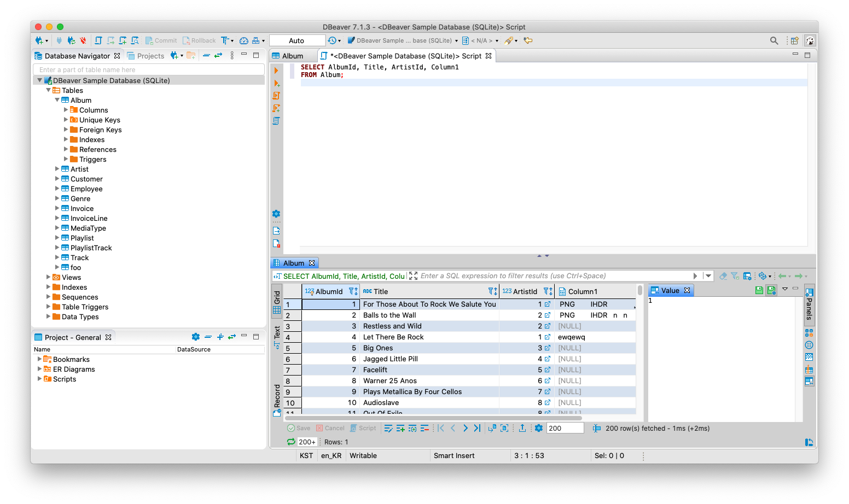Collapse the Album table node

(57, 100)
